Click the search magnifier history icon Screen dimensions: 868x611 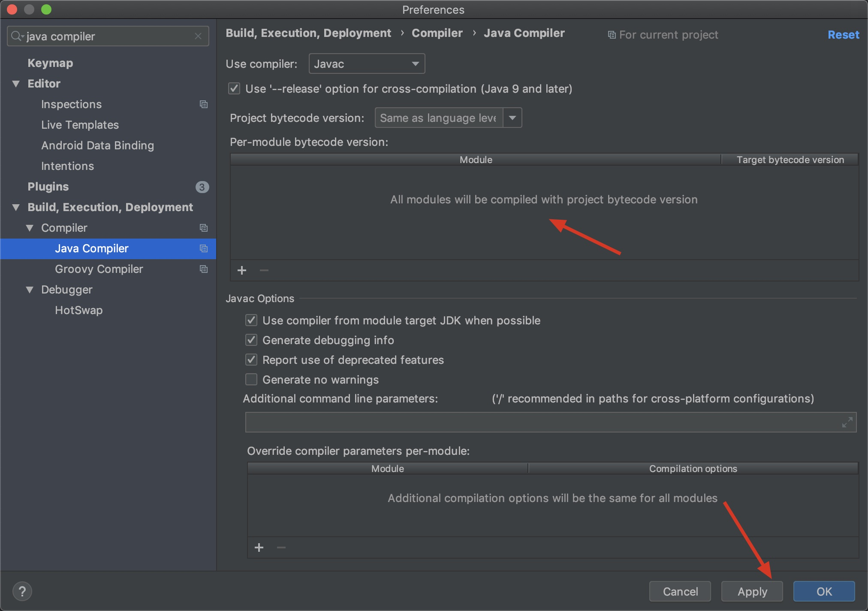pos(17,36)
